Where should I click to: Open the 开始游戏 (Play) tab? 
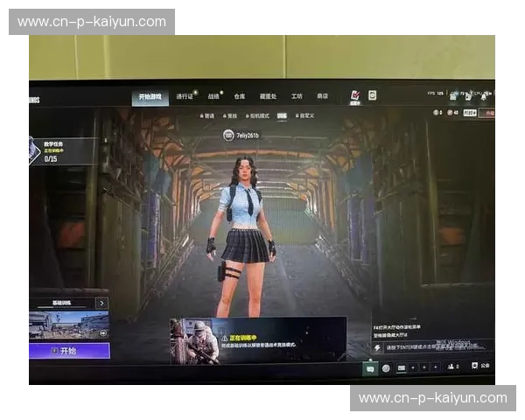(150, 97)
